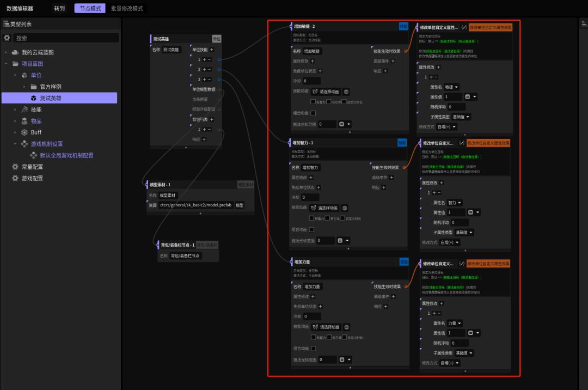
Task: Remove skill slot 3 with its minus icon
Action: 210,80
